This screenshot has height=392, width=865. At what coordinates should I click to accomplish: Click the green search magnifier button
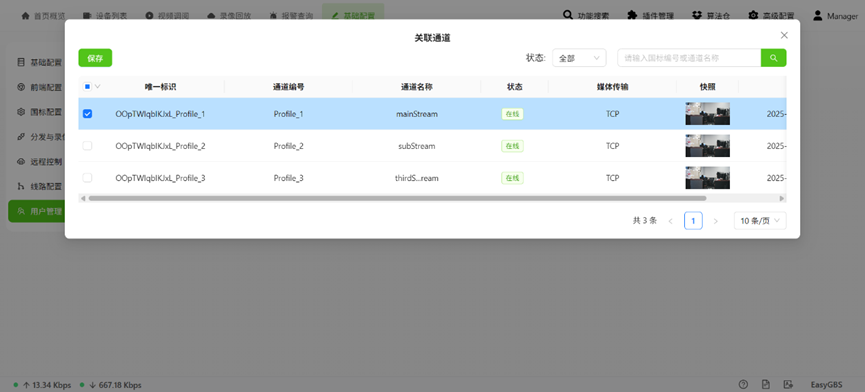click(773, 58)
